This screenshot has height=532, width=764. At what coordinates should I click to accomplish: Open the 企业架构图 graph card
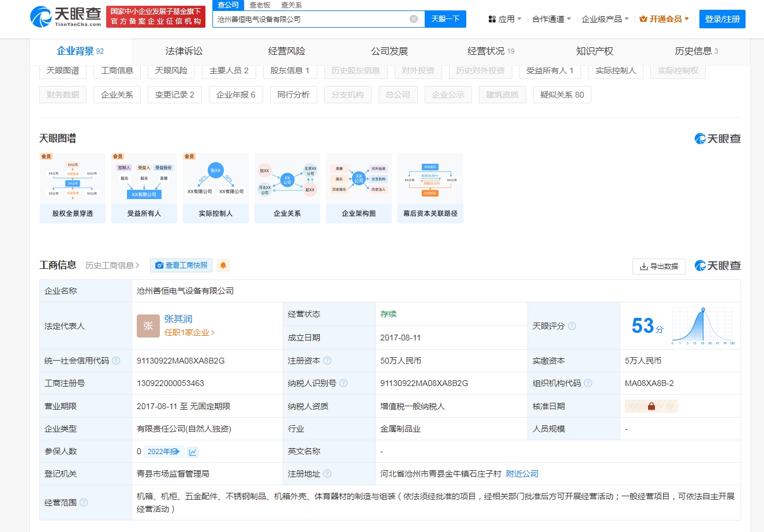point(359,188)
